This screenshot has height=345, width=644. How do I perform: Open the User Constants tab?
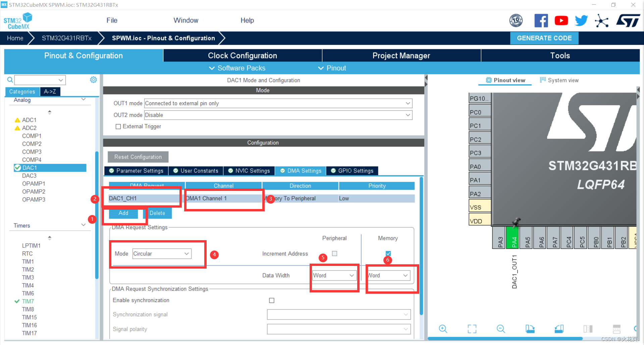tap(196, 171)
